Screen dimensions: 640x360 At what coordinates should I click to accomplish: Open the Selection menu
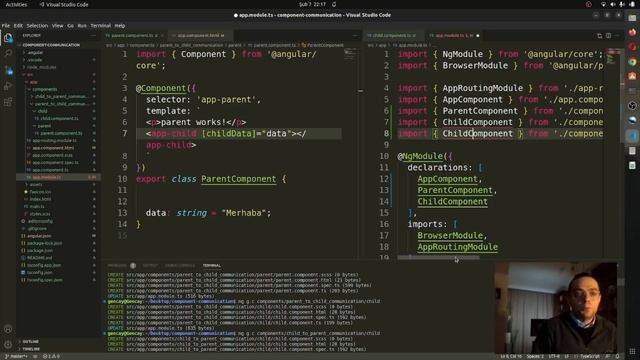pos(37,25)
